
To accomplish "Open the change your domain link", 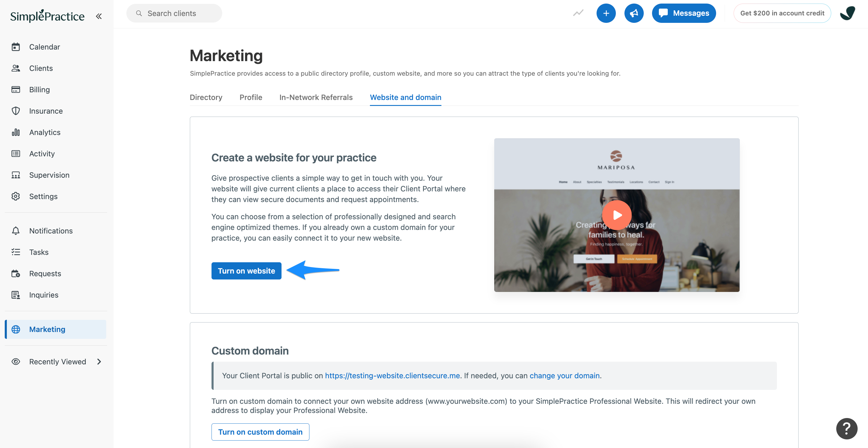I will click(x=565, y=376).
